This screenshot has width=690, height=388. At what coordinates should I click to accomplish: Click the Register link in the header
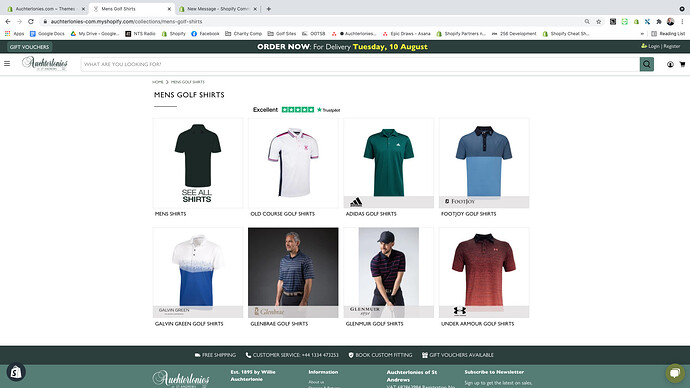pos(672,46)
